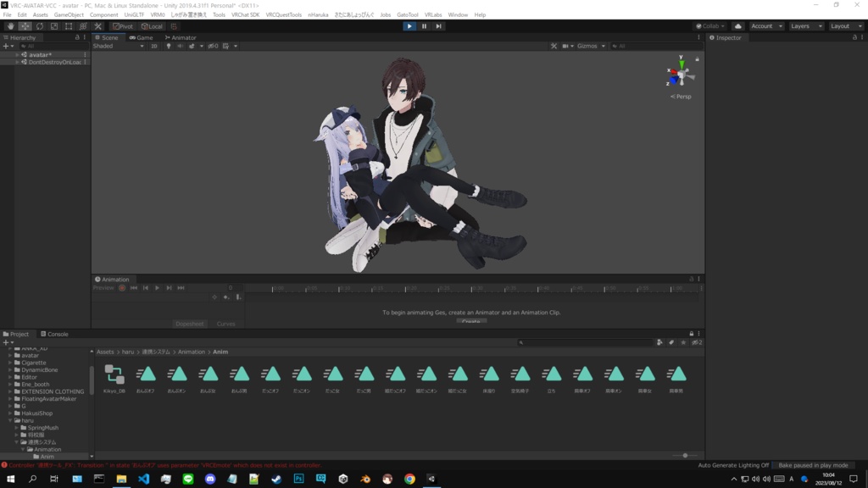Select the Rect Transform tool
The width and height of the screenshot is (868, 488).
(x=69, y=26)
